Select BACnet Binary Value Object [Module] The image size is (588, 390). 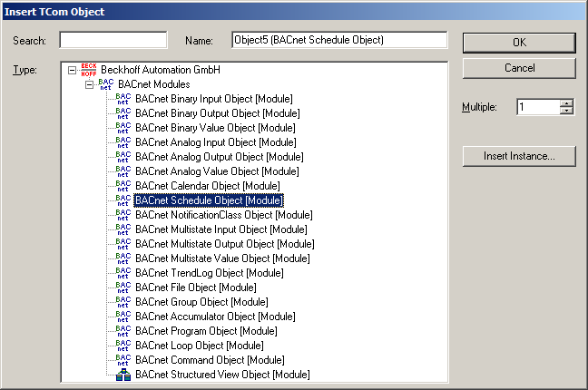pyautogui.click(x=215, y=128)
